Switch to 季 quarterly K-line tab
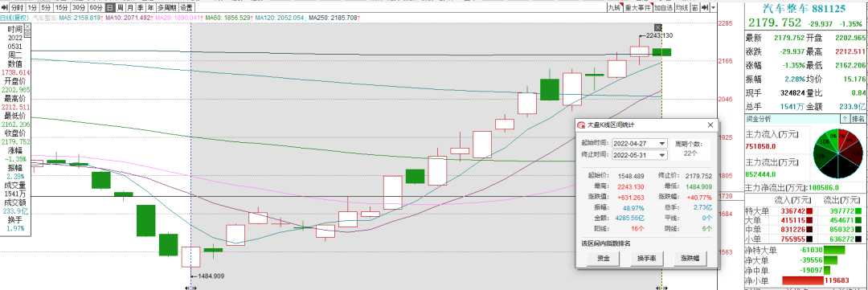The width and height of the screenshot is (868, 290). click(141, 8)
